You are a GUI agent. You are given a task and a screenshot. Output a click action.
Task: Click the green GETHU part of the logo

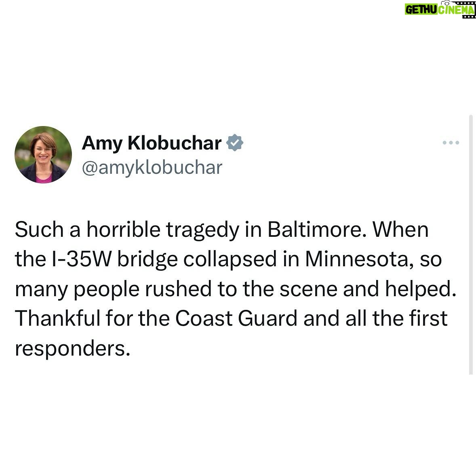pos(421,10)
